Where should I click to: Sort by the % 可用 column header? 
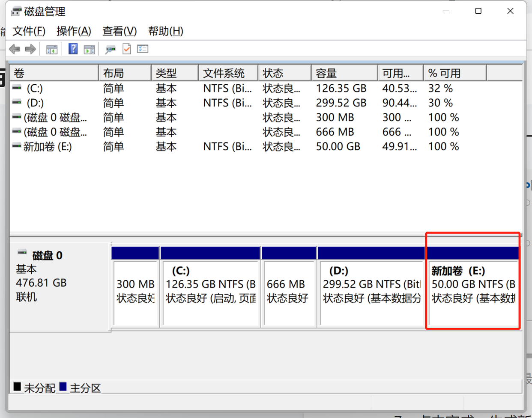(x=455, y=73)
